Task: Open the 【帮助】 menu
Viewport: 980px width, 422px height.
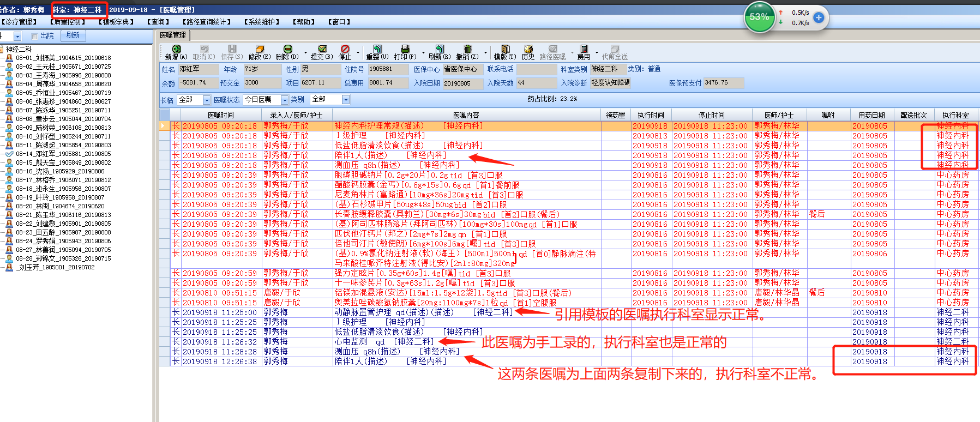Action: pos(304,22)
